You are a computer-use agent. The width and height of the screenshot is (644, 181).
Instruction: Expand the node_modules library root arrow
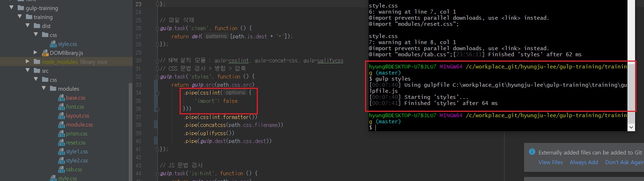(28, 62)
